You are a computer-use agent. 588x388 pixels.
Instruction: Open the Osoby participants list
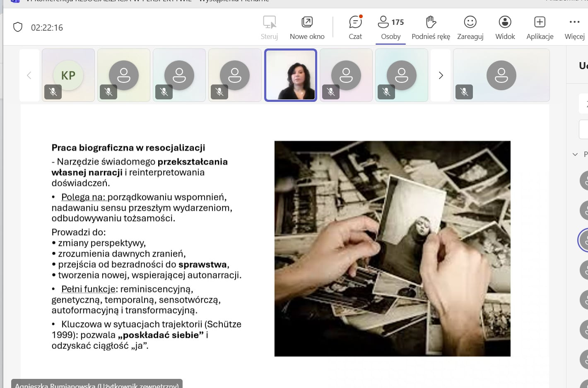tap(390, 27)
